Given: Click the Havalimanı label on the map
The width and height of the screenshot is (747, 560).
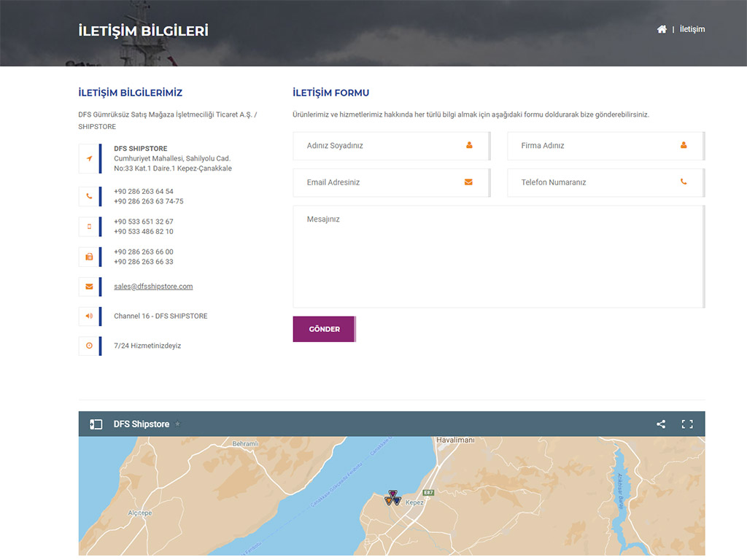Looking at the screenshot, I should click(x=455, y=440).
